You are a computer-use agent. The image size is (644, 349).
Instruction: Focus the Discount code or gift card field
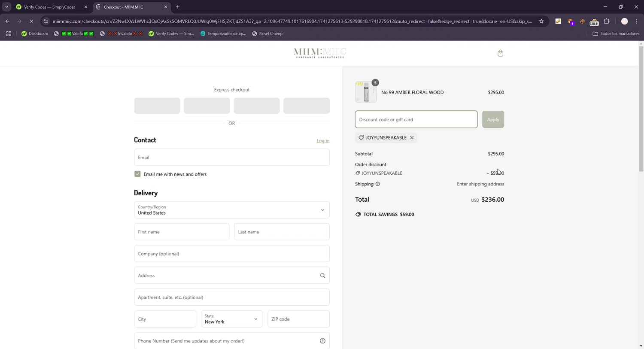click(416, 119)
